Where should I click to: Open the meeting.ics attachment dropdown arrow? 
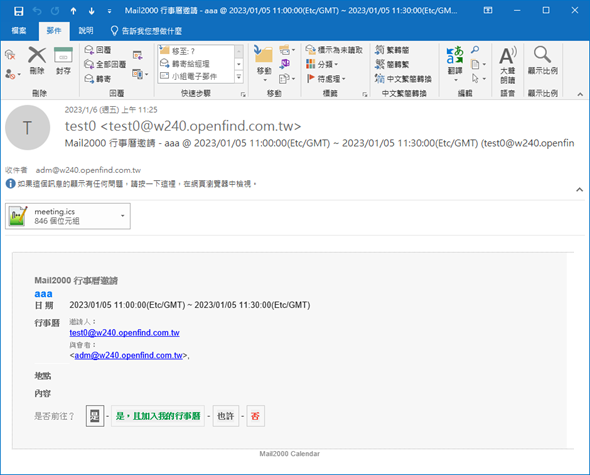pyautogui.click(x=123, y=216)
